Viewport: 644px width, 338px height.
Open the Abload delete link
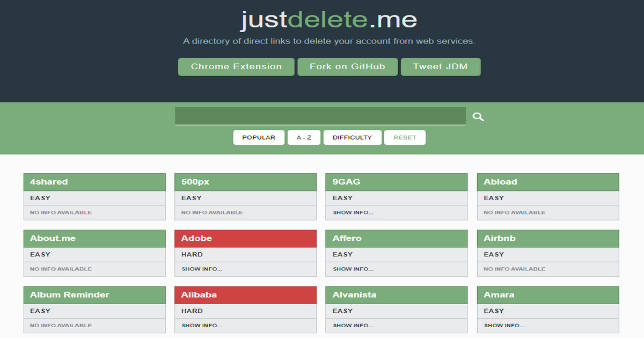(548, 182)
